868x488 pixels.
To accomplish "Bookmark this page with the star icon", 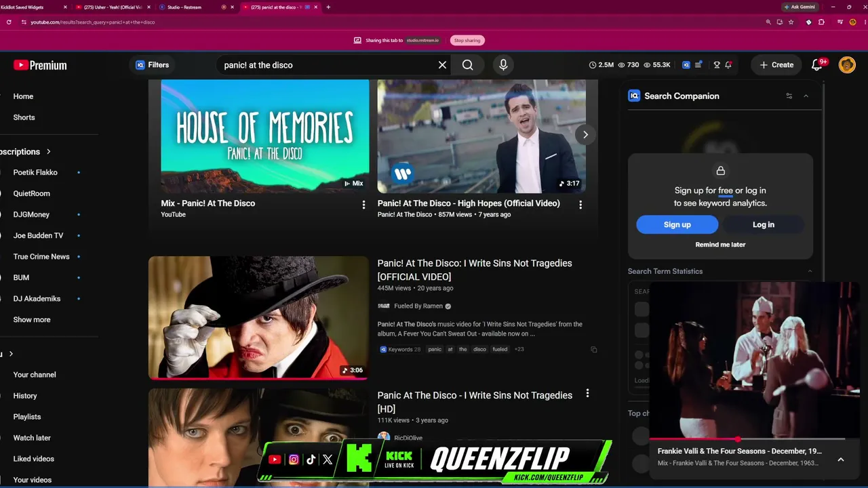I will click(x=791, y=22).
